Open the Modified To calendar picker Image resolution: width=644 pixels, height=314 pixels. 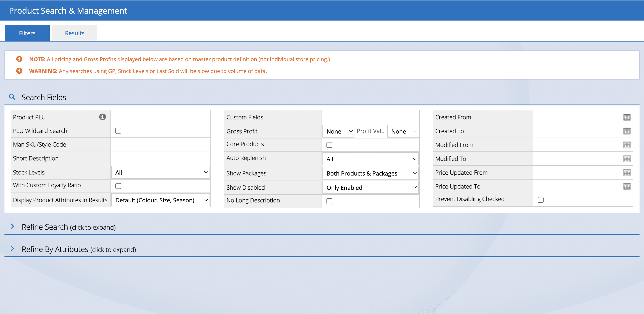[627, 159]
